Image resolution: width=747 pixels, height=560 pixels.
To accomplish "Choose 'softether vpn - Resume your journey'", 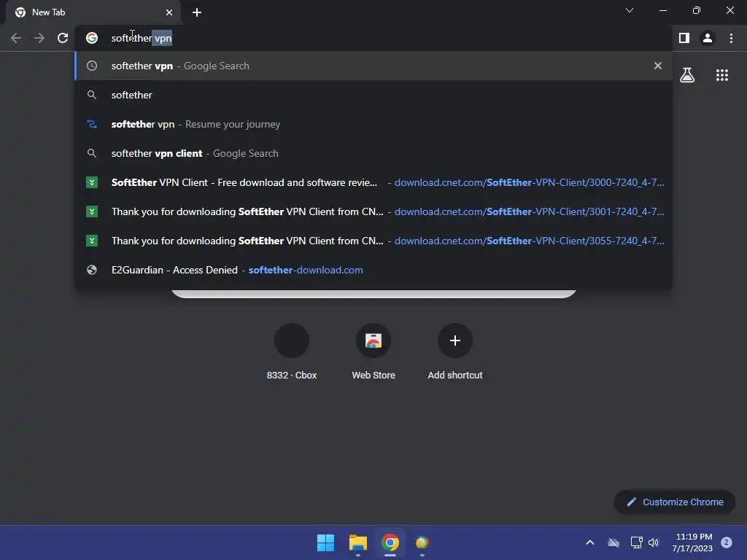I will tap(373, 124).
